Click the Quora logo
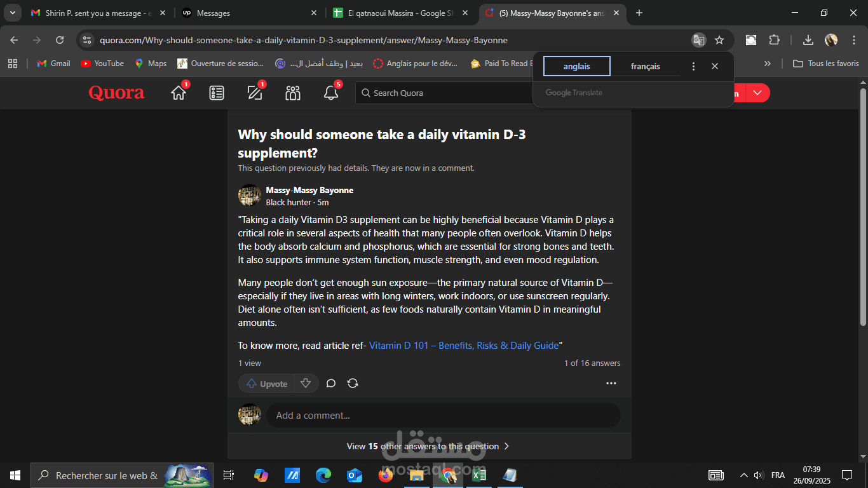Image resolution: width=868 pixels, height=488 pixels. point(116,93)
